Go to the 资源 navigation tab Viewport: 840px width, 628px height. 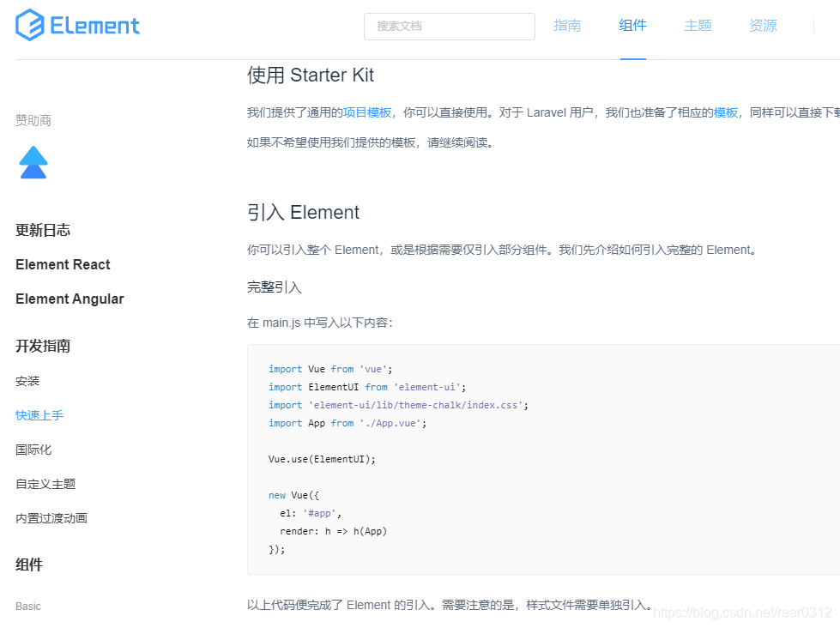[763, 25]
